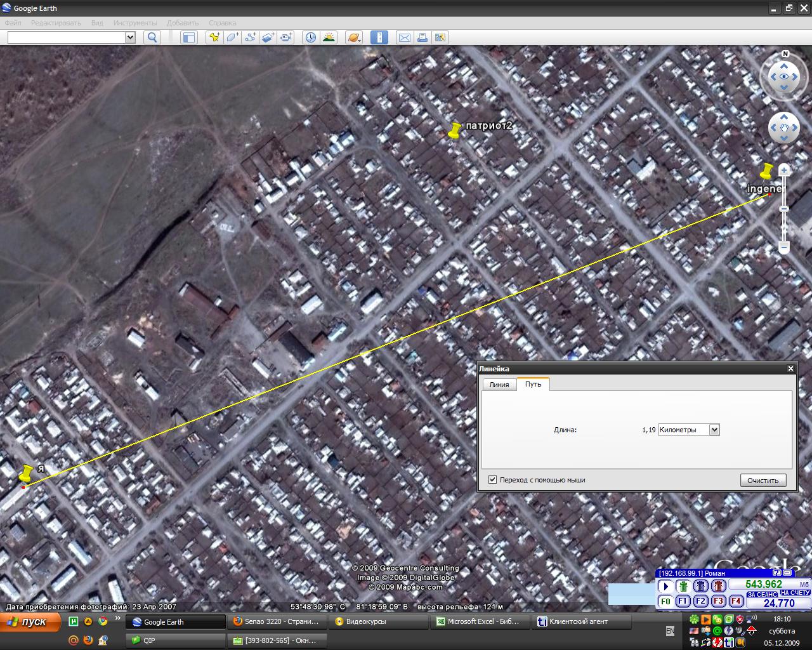Click the play arrow in traffic widget
Screen dimensions: 812x650
[x=665, y=587]
